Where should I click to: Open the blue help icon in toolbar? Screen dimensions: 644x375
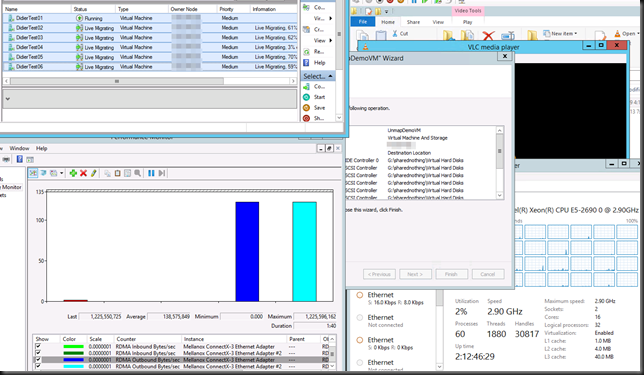tap(19, 159)
